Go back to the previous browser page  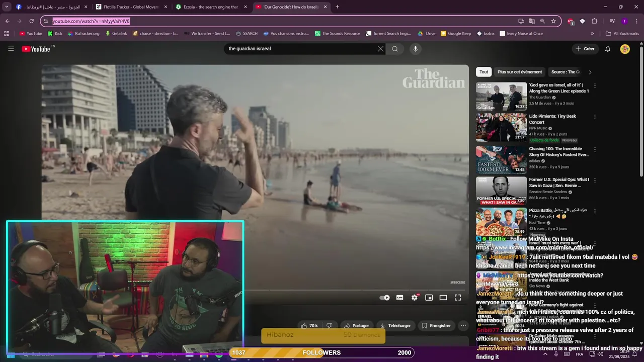click(7, 21)
